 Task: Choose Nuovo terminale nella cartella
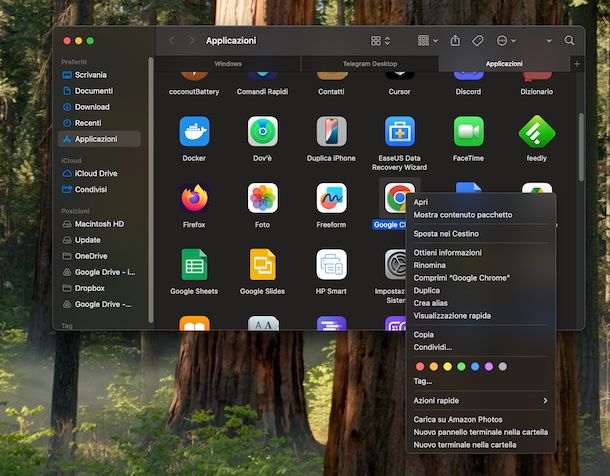[x=480, y=444]
